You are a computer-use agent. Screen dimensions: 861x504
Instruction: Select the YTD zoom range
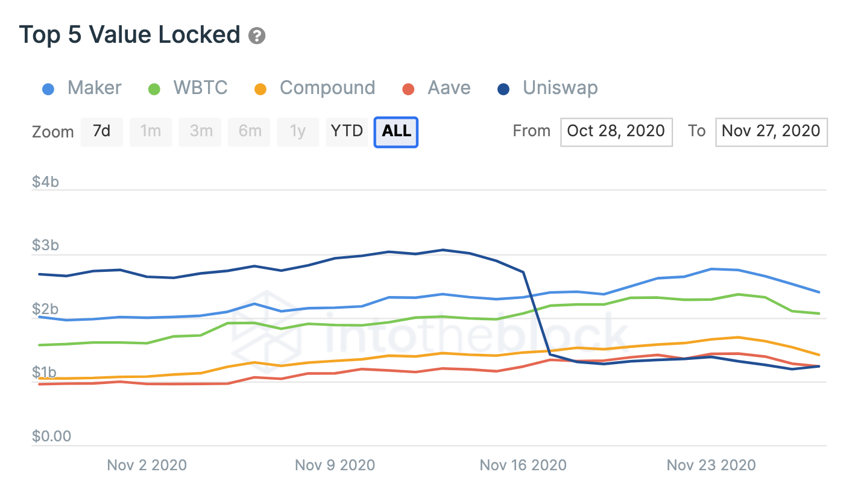[x=347, y=131]
